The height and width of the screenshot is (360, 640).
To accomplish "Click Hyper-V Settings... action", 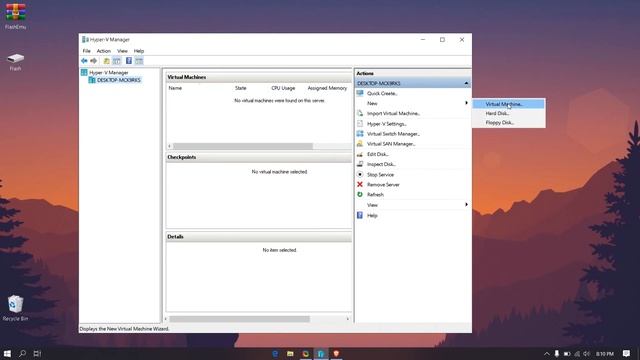I will point(387,124).
